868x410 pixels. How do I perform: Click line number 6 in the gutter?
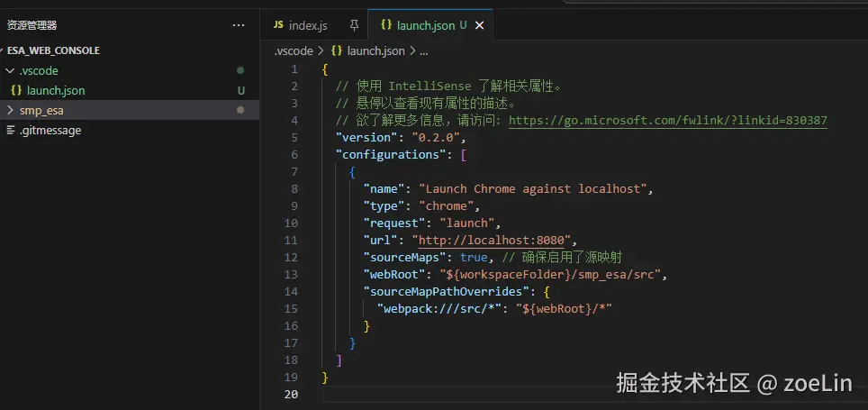(x=294, y=155)
